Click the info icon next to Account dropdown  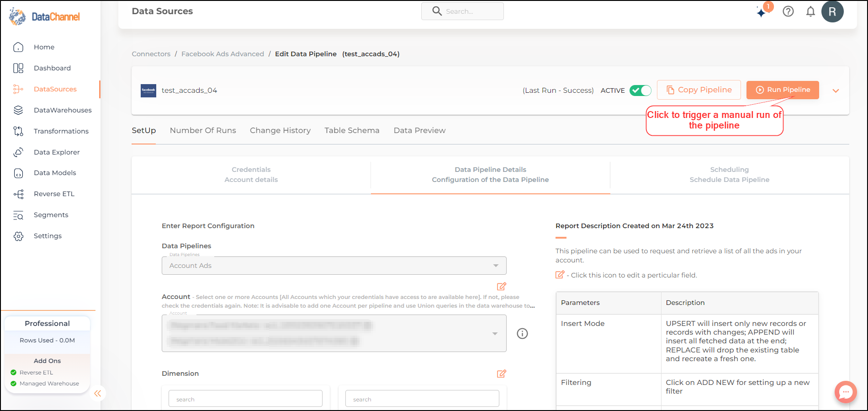522,333
